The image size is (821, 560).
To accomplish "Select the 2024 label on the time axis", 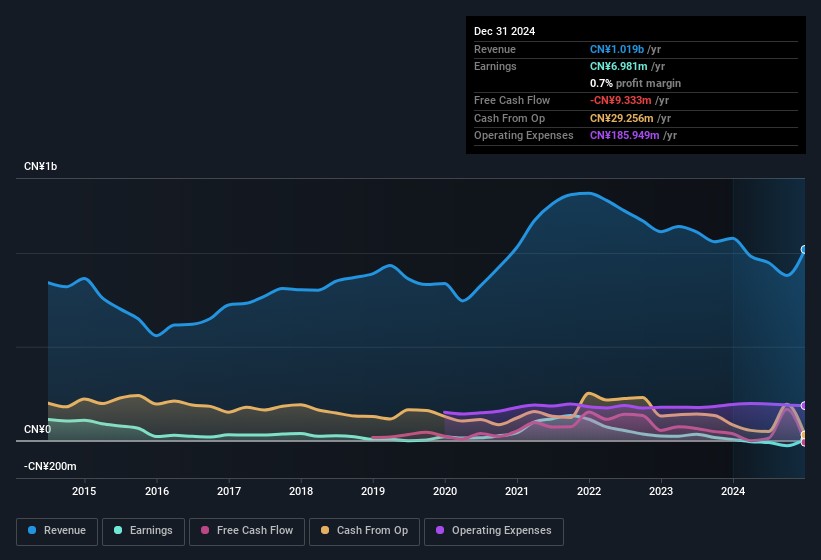I will coord(733,491).
